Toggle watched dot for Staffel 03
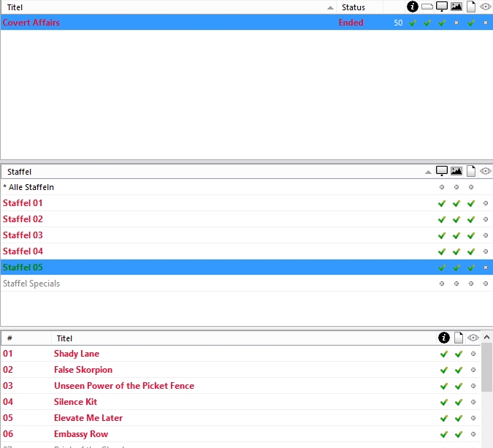The image size is (493, 448). tap(486, 235)
